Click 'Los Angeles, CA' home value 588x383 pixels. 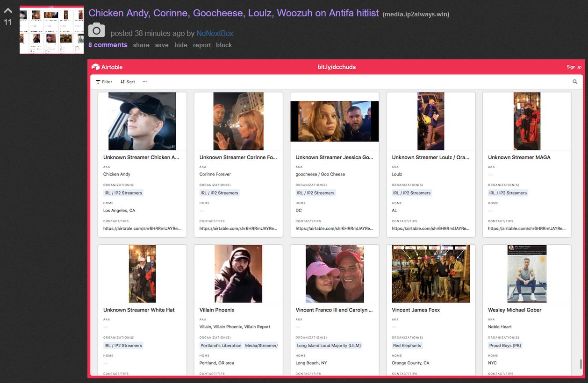pos(119,211)
